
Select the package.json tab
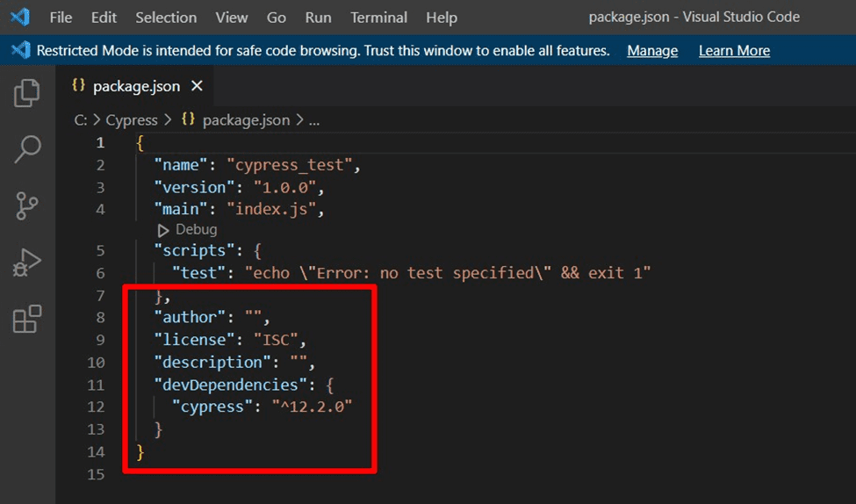point(136,86)
